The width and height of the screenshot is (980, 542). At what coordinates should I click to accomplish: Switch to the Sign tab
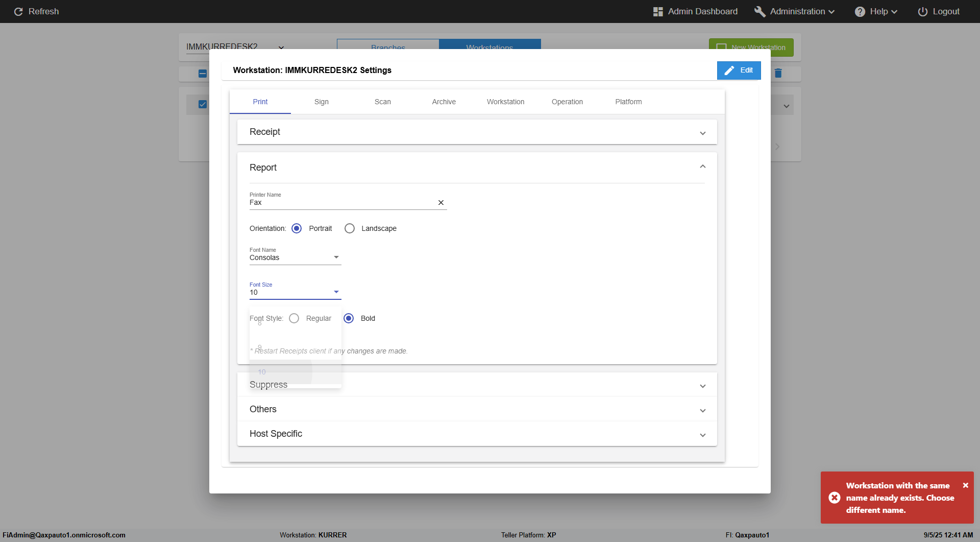tap(322, 102)
